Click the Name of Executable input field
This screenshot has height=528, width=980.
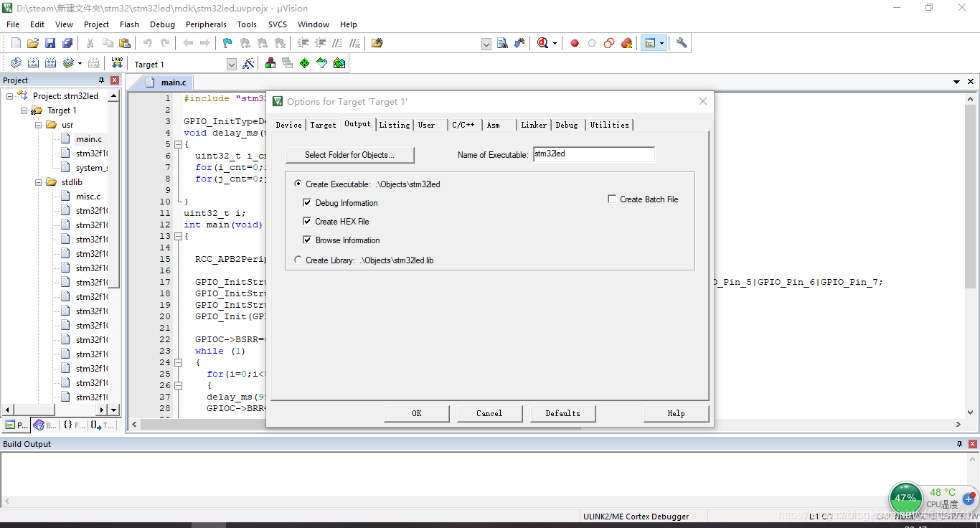pos(593,154)
